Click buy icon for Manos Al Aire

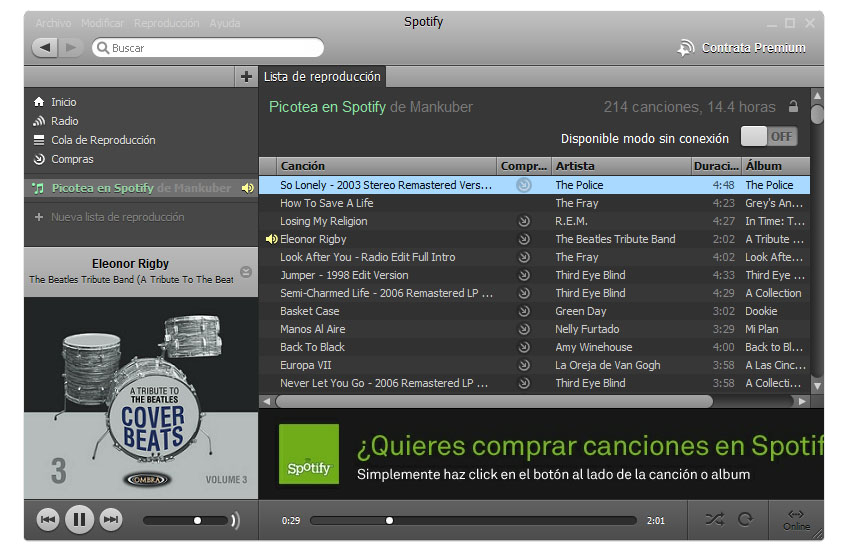pos(524,329)
